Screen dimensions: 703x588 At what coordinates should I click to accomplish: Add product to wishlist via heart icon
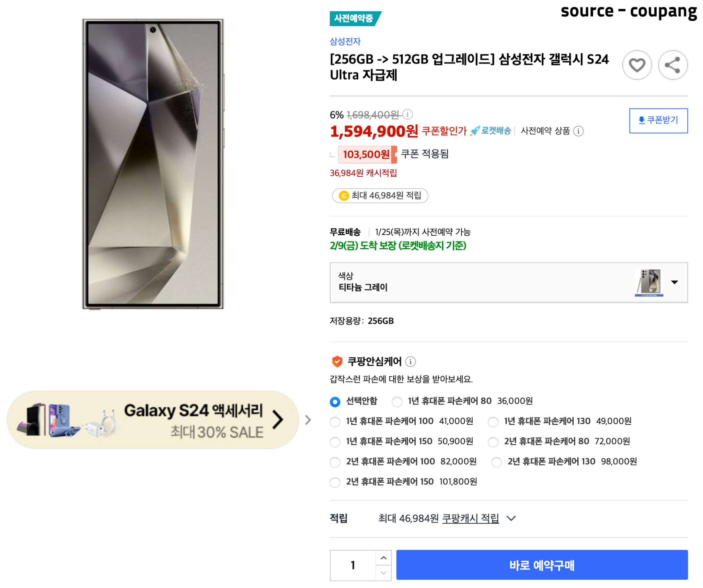click(637, 65)
